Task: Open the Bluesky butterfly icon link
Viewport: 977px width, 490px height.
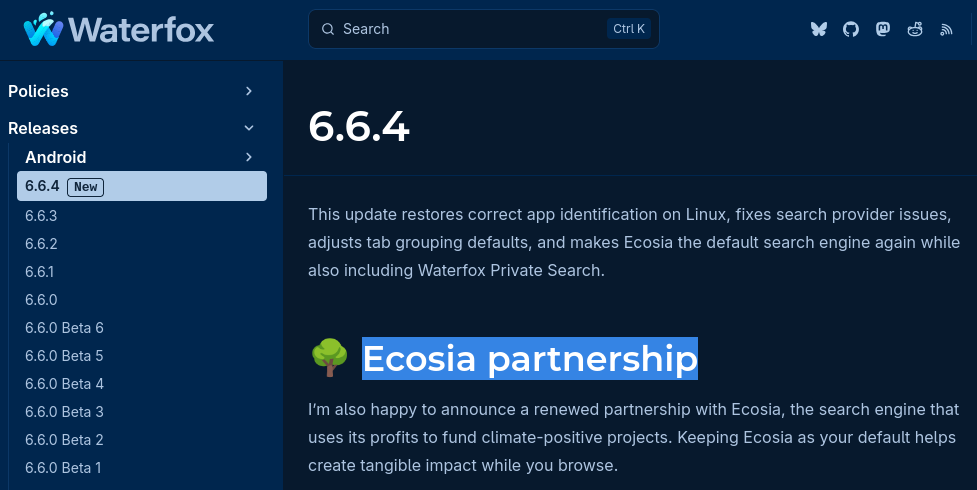Action: tap(819, 29)
